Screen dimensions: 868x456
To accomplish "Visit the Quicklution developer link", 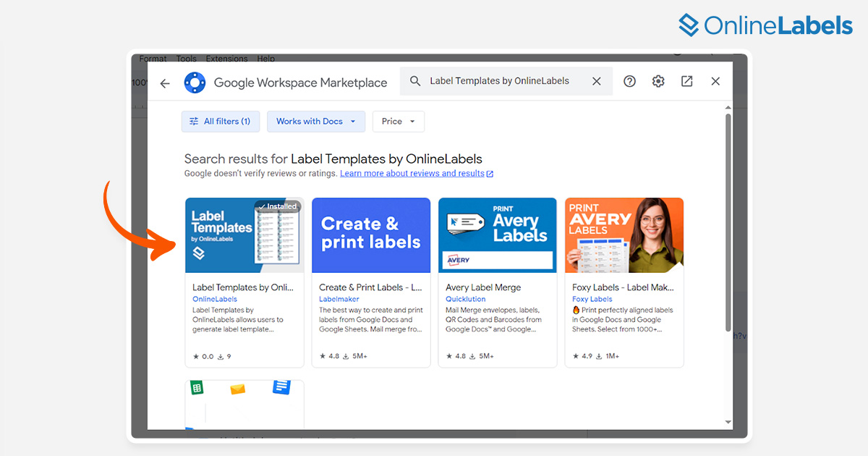I will click(466, 299).
